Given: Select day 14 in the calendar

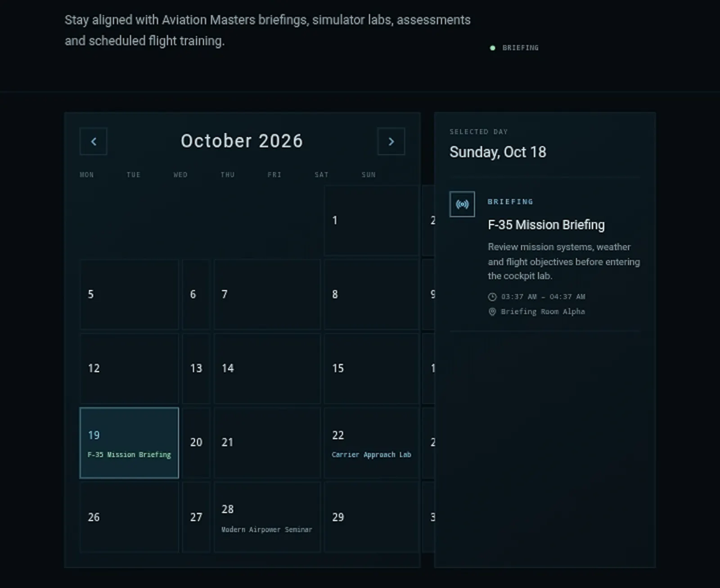Looking at the screenshot, I should tap(267, 368).
